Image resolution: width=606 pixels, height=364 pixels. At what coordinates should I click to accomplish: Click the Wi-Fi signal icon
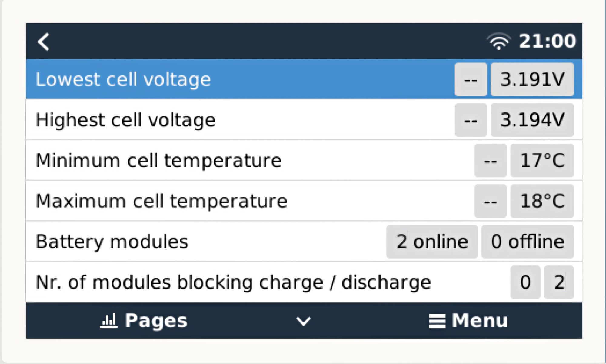pos(499,42)
